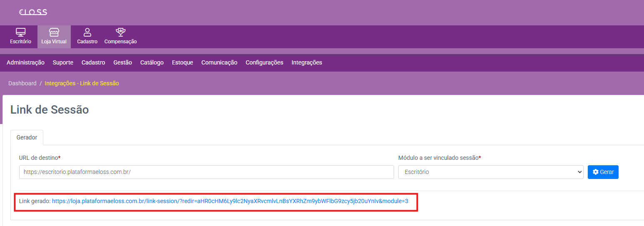Open the Cadastro menu in navigation bar

tap(93, 62)
